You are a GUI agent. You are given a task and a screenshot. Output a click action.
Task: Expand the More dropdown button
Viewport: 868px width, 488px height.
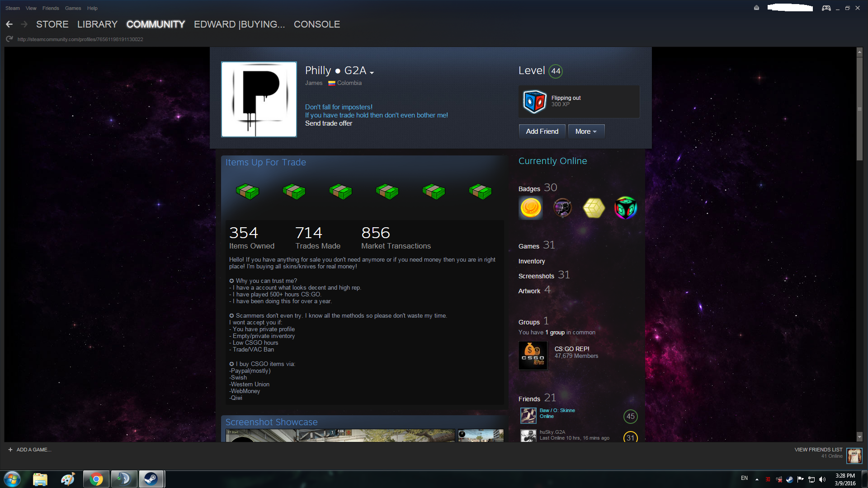tap(586, 131)
